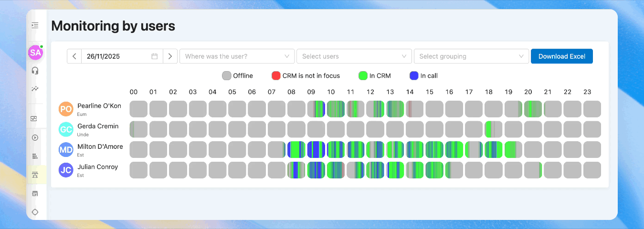The height and width of the screenshot is (229, 644).
Task: Expand the sidebar menu icon
Action: point(35,25)
